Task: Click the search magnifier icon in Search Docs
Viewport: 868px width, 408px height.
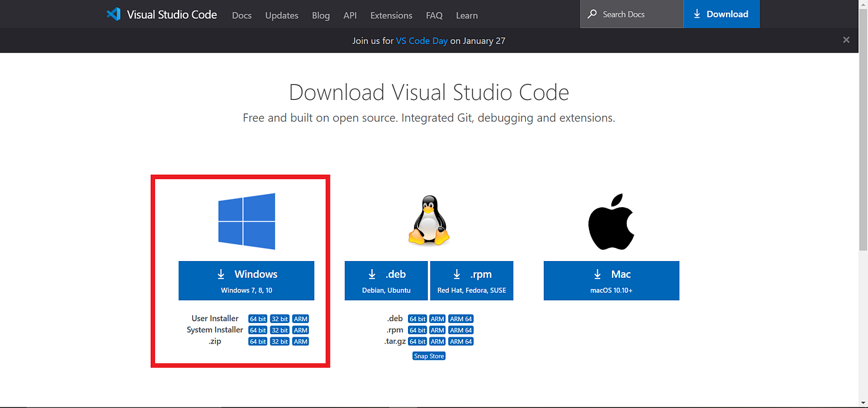Action: tap(592, 14)
